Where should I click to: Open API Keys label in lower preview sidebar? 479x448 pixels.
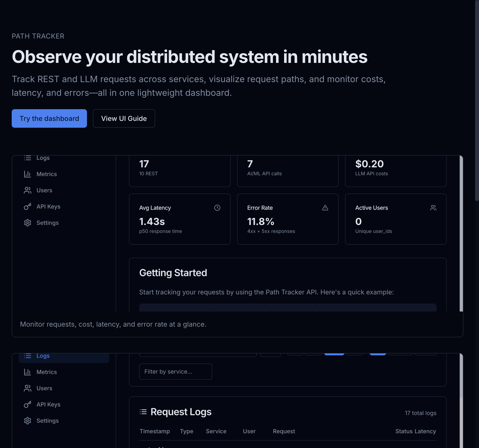[x=48, y=404]
